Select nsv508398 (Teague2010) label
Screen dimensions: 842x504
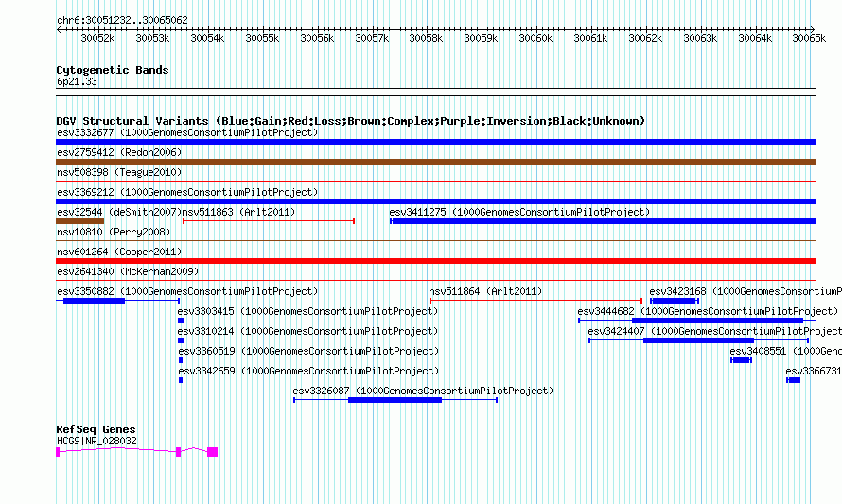point(119,172)
